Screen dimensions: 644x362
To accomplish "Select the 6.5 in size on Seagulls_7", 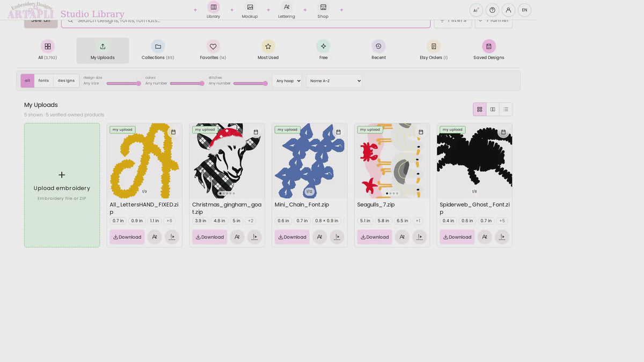I will click(x=402, y=221).
